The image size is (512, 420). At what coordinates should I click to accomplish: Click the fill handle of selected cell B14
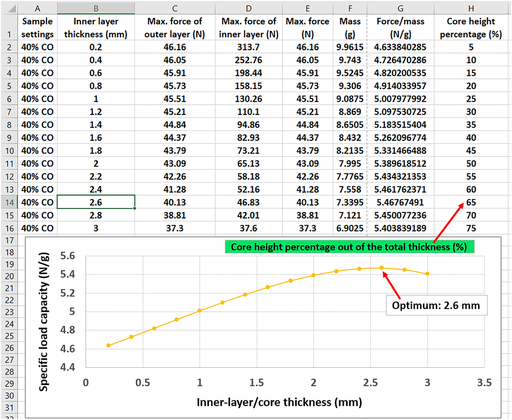[x=135, y=208]
